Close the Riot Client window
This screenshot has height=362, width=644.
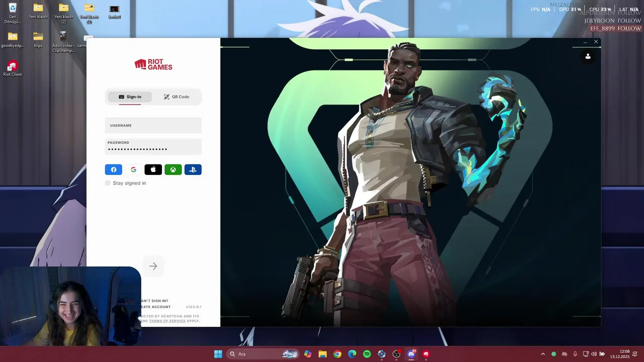pyautogui.click(x=596, y=42)
